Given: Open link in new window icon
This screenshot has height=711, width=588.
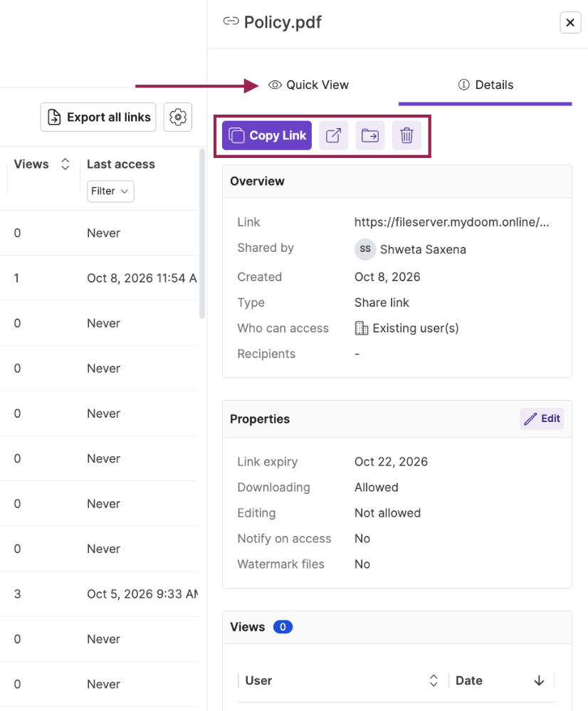Looking at the screenshot, I should [333, 135].
